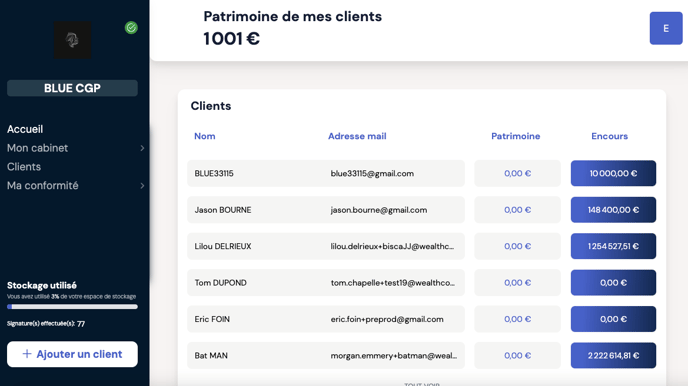Screen dimensions: 688x386
Task: Click the green verified checkmark badge
Action: coord(131,28)
